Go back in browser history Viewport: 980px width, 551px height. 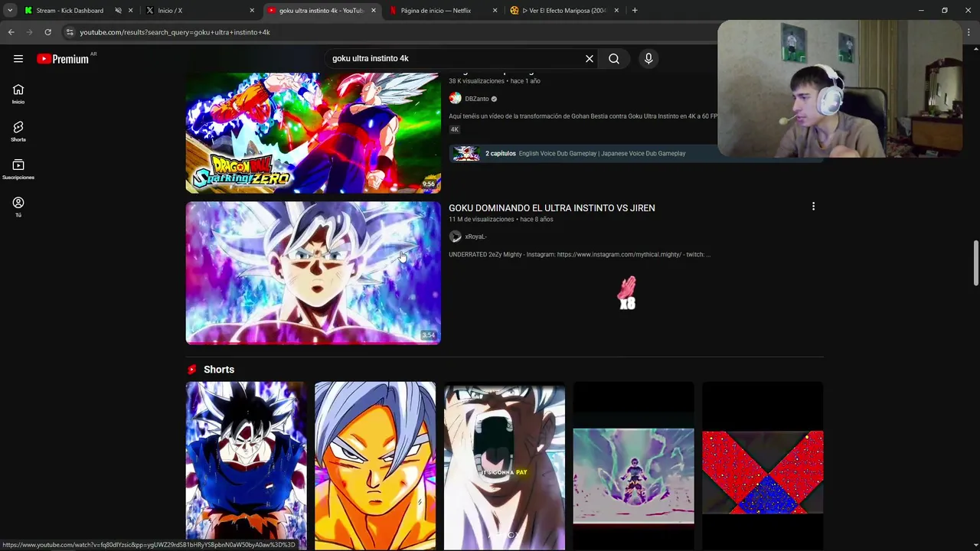11,32
